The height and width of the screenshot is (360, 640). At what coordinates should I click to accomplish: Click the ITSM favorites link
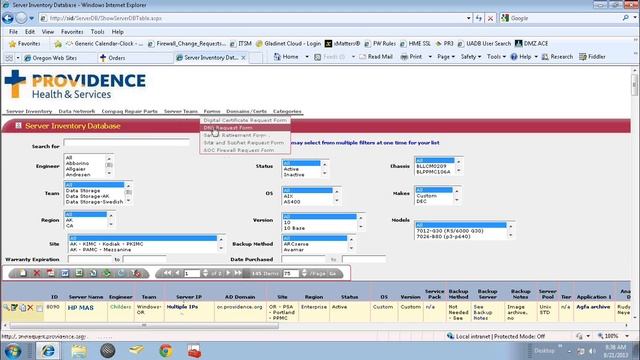pos(241,44)
